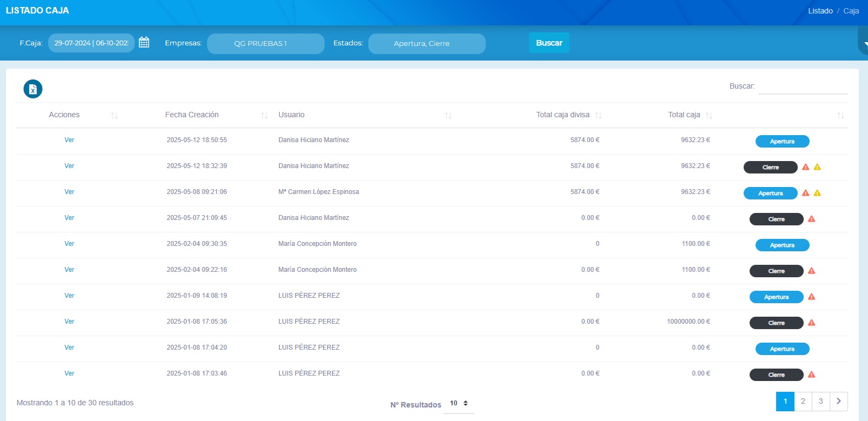This screenshot has height=421, width=868.
Task: Click next page arrow in pagination
Action: [838, 401]
